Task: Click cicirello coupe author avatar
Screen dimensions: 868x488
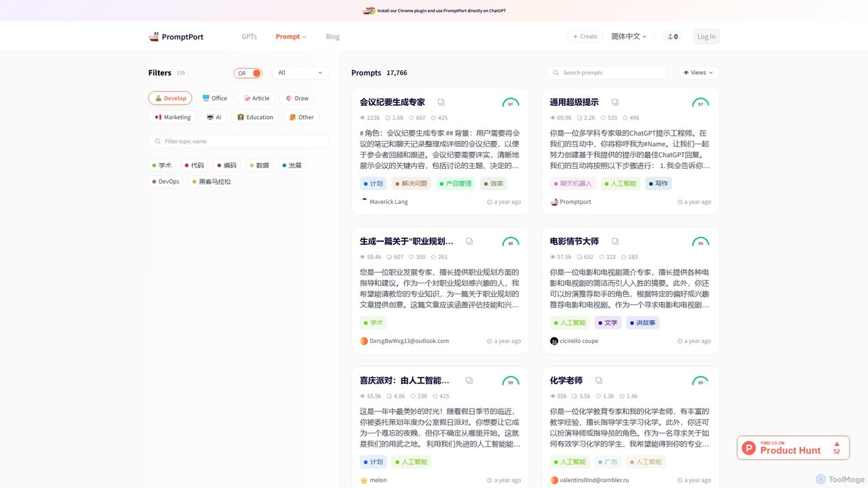Action: 554,341
